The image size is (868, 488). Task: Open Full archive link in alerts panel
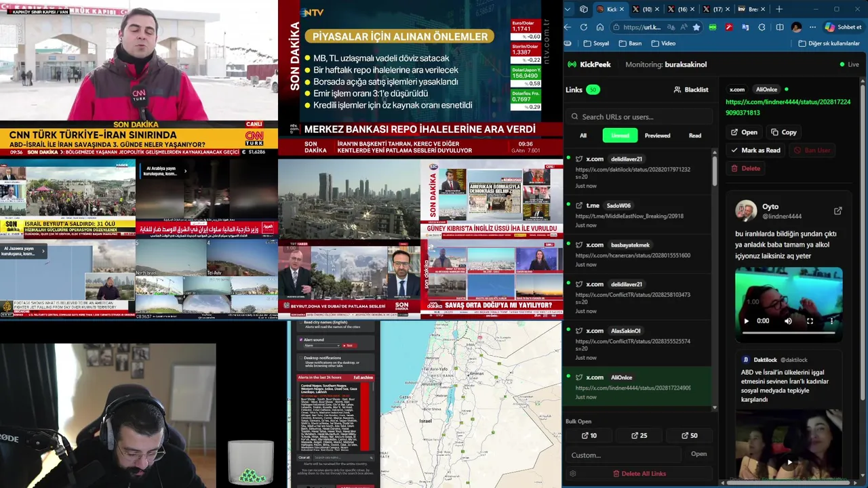[x=363, y=378]
